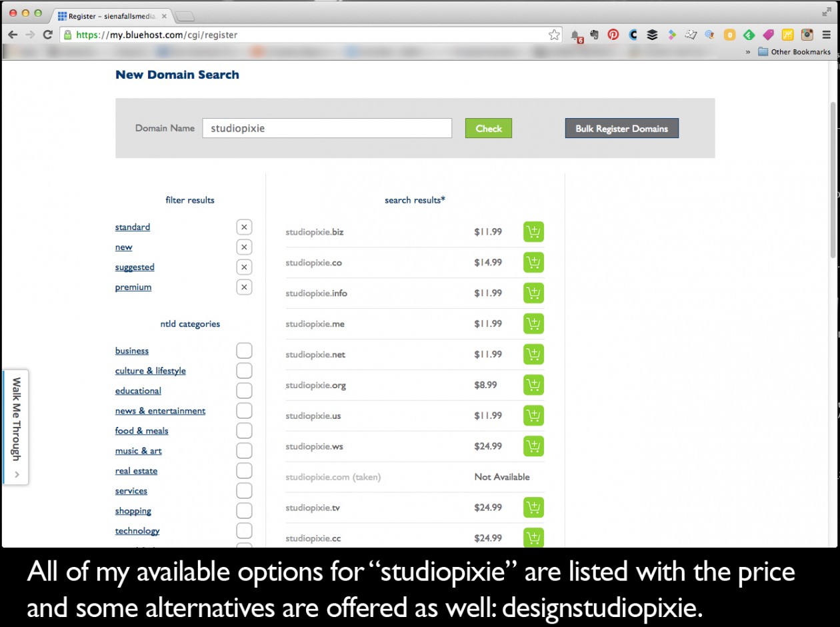Viewport: 840px width, 627px height.
Task: Add studiopixie.co to the cart
Action: tap(533, 263)
